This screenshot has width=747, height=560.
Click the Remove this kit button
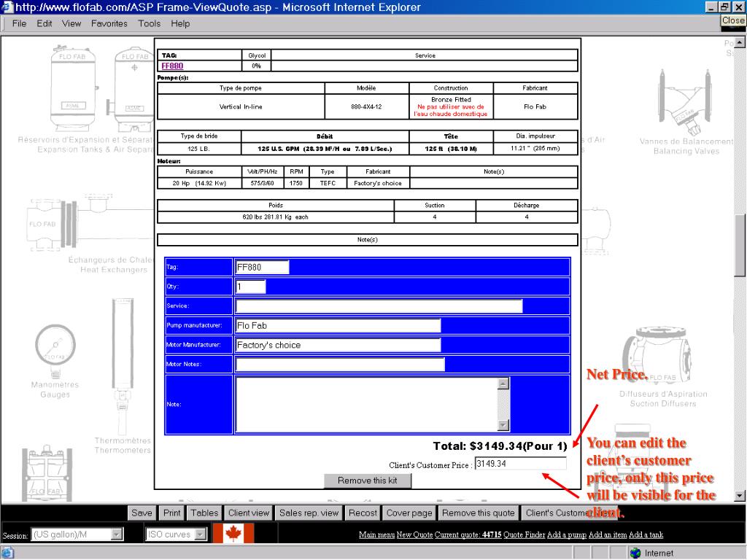368,481
